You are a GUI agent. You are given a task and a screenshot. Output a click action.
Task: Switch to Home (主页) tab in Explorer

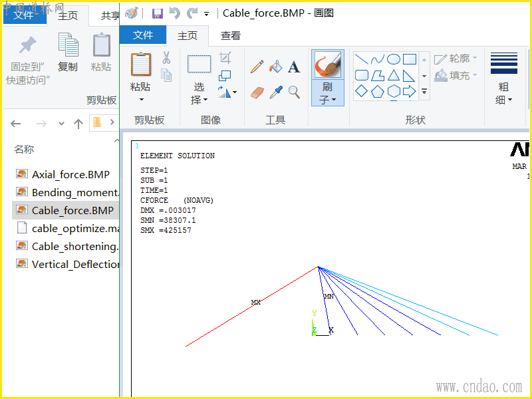[68, 15]
